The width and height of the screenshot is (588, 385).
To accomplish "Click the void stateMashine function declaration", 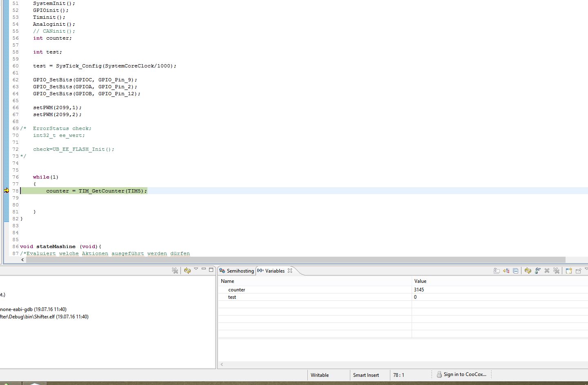I will pyautogui.click(x=60, y=246).
